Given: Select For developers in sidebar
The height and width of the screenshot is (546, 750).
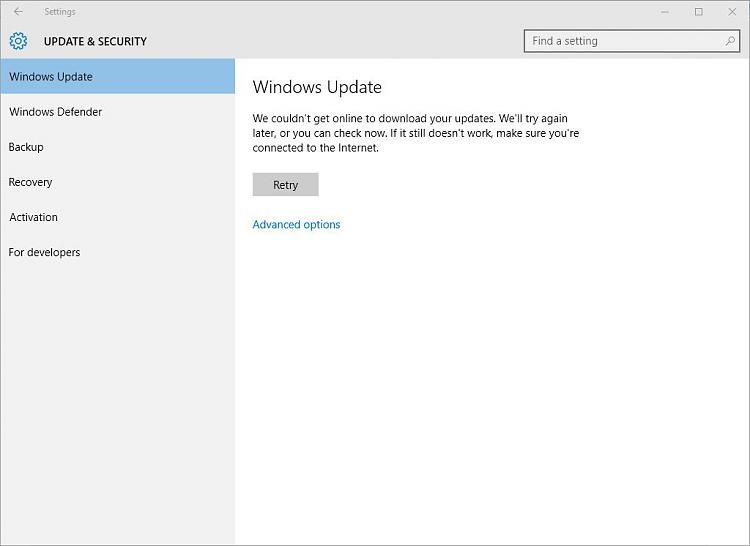Looking at the screenshot, I should click(x=118, y=252).
